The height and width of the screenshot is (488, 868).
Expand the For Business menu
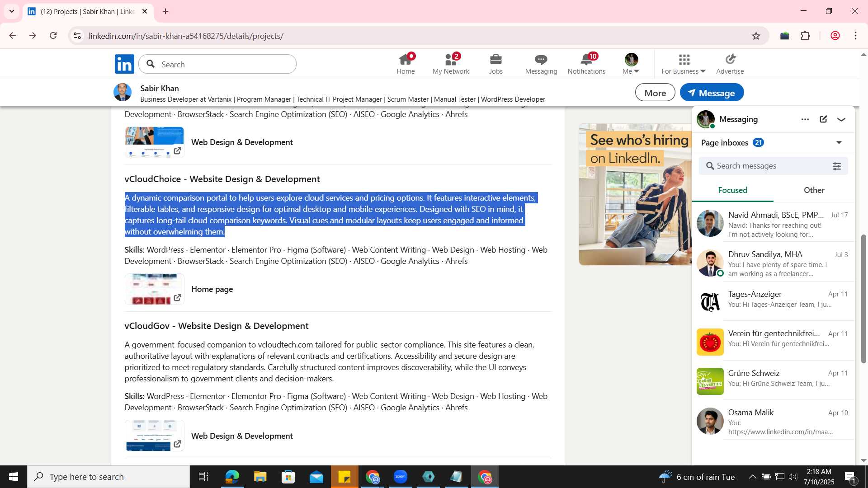pos(683,64)
